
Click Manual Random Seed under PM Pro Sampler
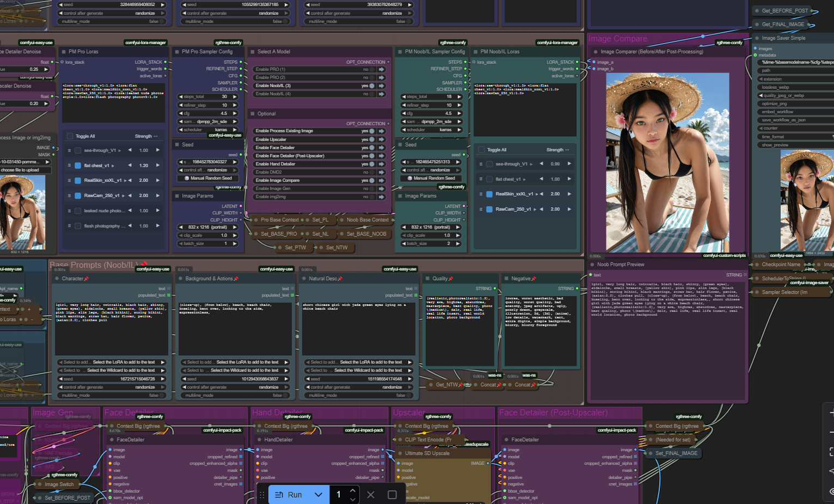(x=208, y=178)
